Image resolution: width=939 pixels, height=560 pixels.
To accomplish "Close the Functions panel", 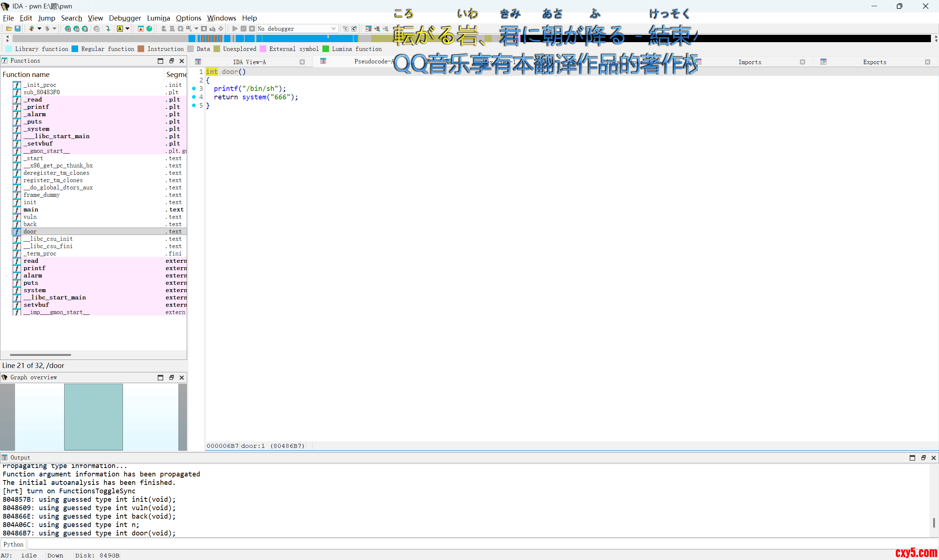I will [x=182, y=61].
